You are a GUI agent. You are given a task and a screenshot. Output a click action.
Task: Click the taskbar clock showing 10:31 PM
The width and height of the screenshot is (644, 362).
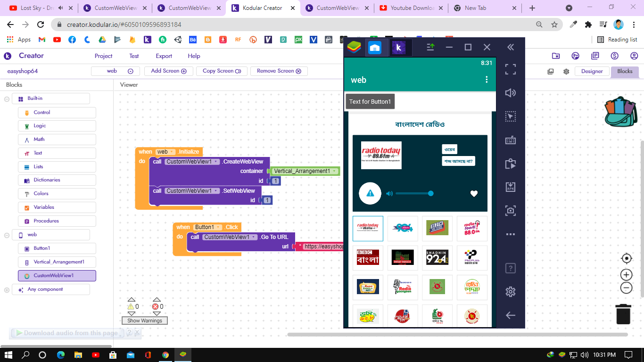(x=604, y=355)
